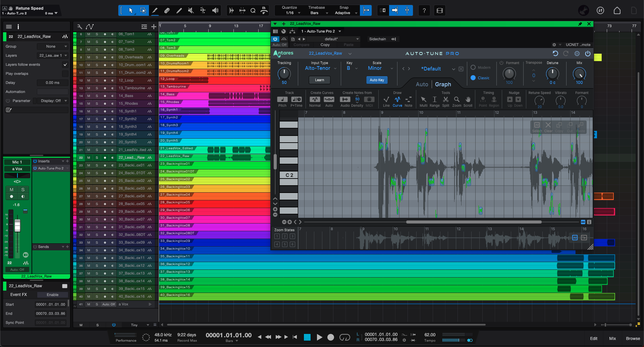Viewport: 644px width, 347px height.
Task: Click the Auto Key button
Action: [x=377, y=80]
